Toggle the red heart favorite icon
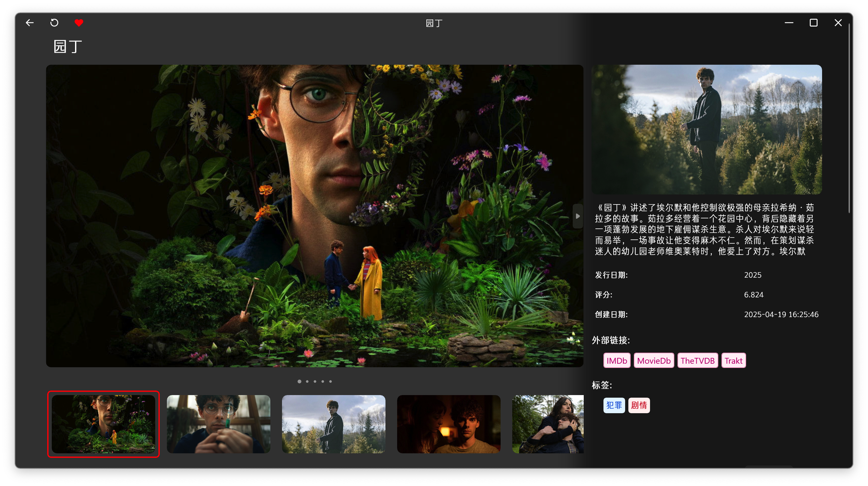868x486 pixels. pyautogui.click(x=79, y=23)
